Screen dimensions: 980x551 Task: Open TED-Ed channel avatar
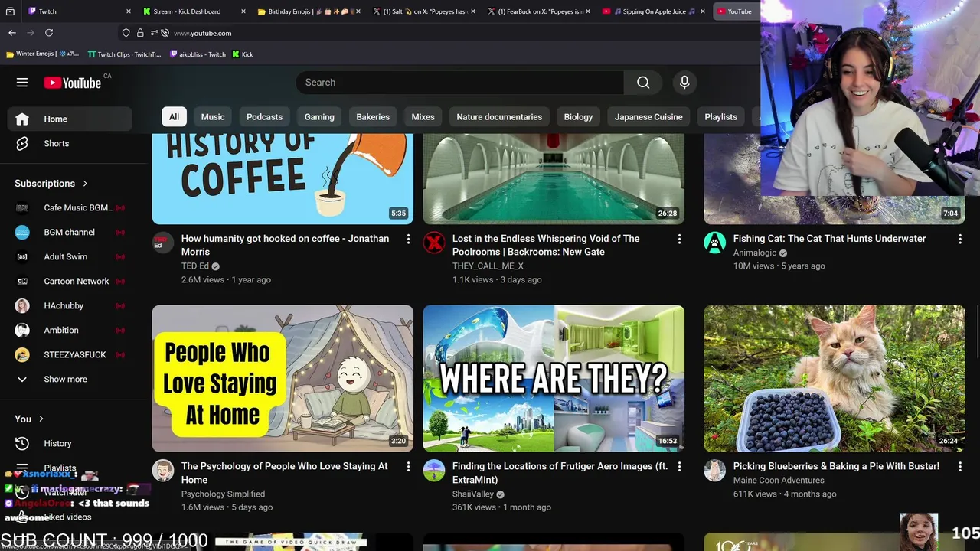click(163, 243)
